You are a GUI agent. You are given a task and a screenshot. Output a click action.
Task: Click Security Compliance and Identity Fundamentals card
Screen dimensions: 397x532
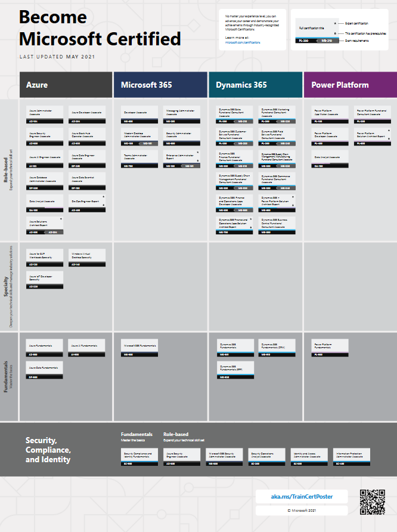[x=139, y=457]
